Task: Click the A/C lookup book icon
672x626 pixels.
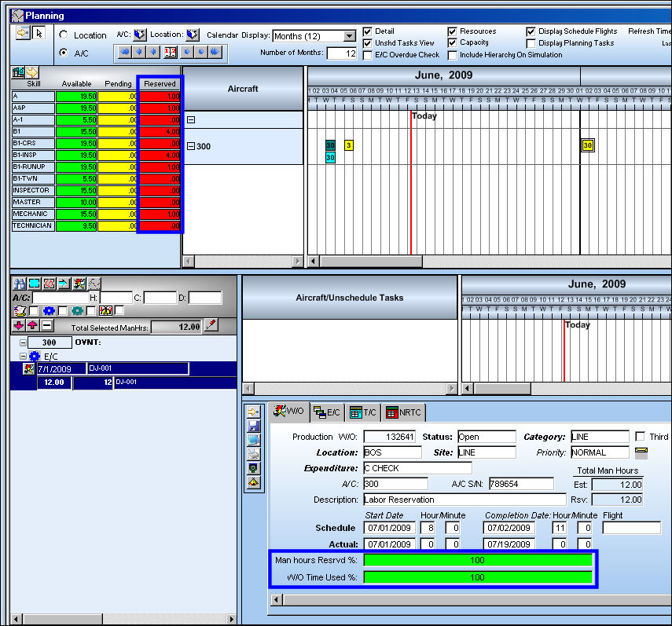Action: [140, 35]
